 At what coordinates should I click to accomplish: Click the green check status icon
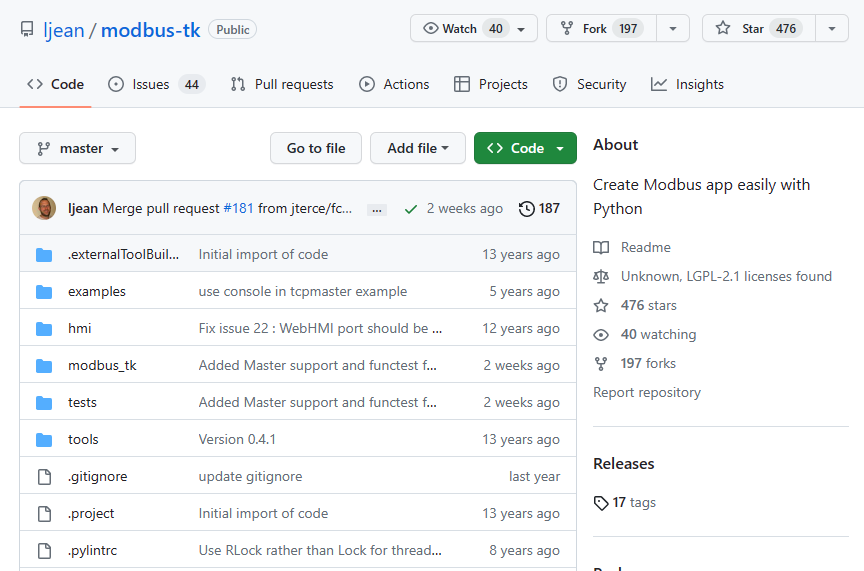411,209
